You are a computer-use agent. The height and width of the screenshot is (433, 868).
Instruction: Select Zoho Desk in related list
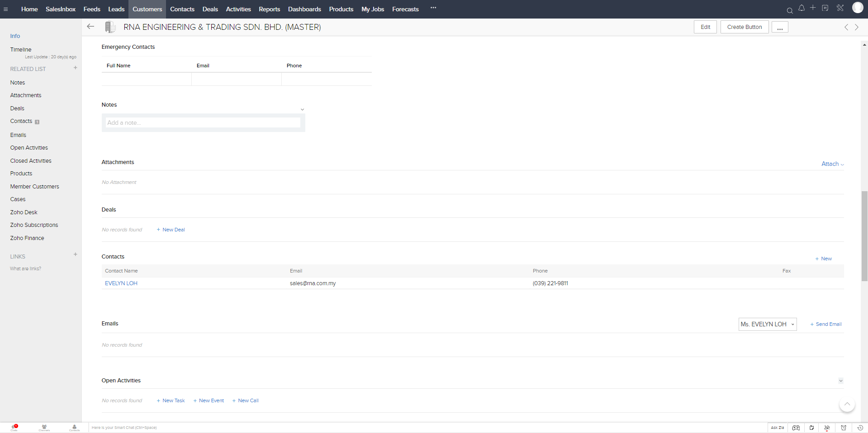point(24,212)
